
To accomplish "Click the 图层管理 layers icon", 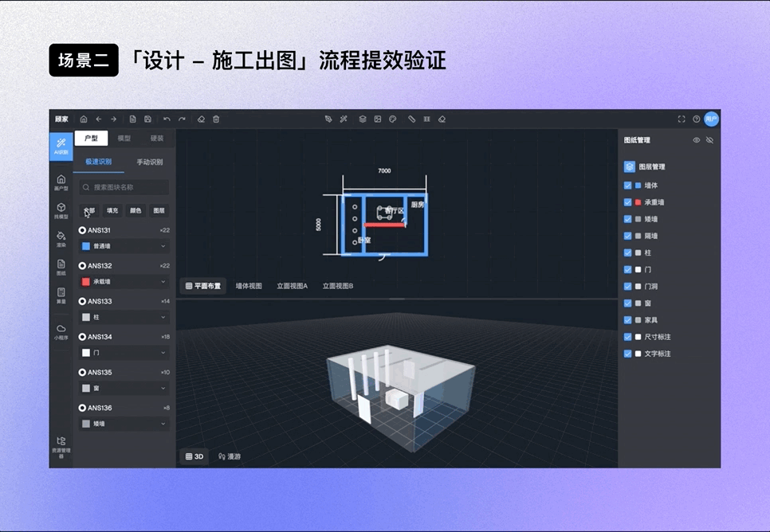I will click(x=630, y=167).
